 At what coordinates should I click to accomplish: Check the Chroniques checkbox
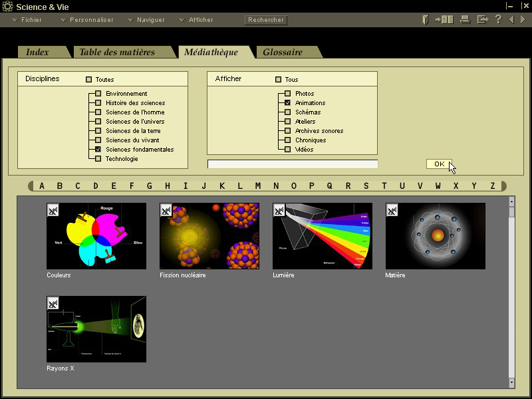pyautogui.click(x=288, y=140)
